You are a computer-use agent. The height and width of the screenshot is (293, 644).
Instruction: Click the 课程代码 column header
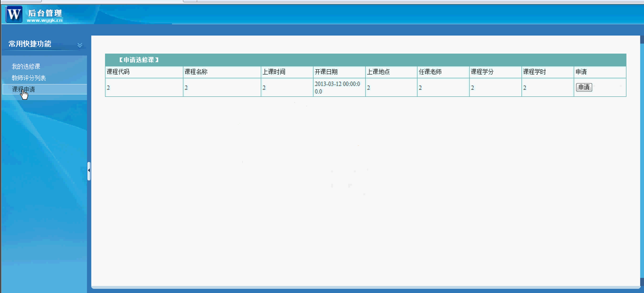[118, 72]
